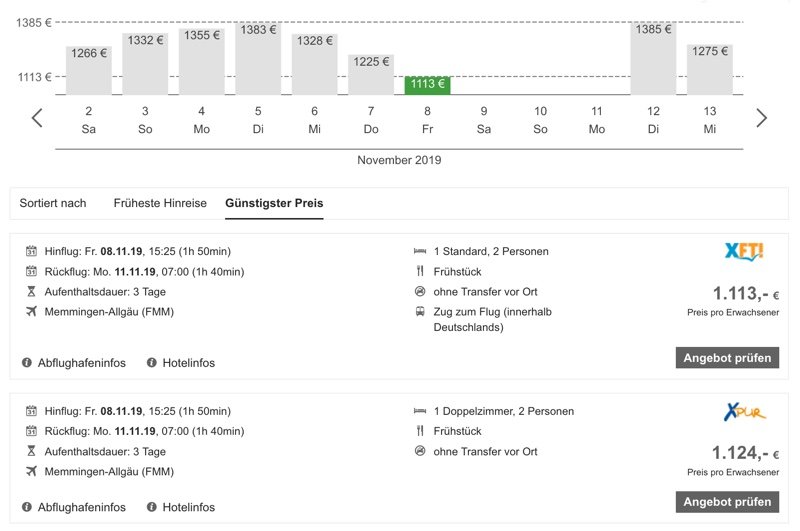Expand Hotelinfos in the first offer

pyautogui.click(x=188, y=363)
